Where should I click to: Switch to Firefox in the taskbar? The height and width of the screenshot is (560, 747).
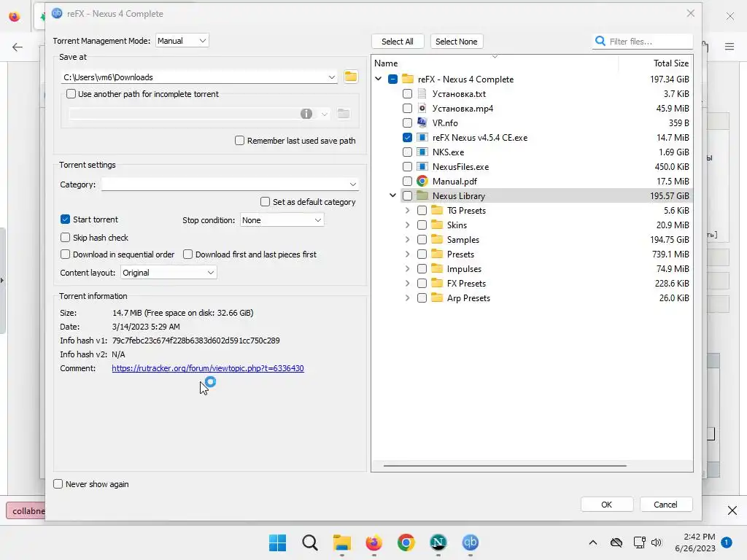[374, 542]
